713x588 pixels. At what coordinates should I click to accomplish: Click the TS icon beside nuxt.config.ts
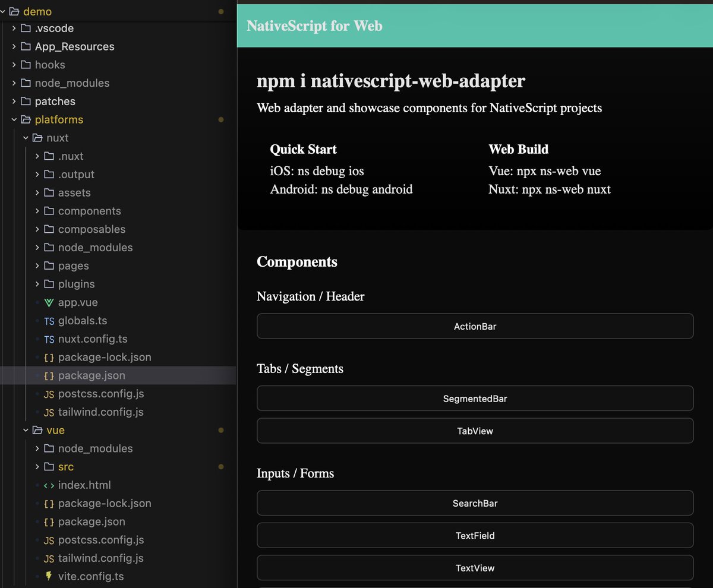pos(49,339)
